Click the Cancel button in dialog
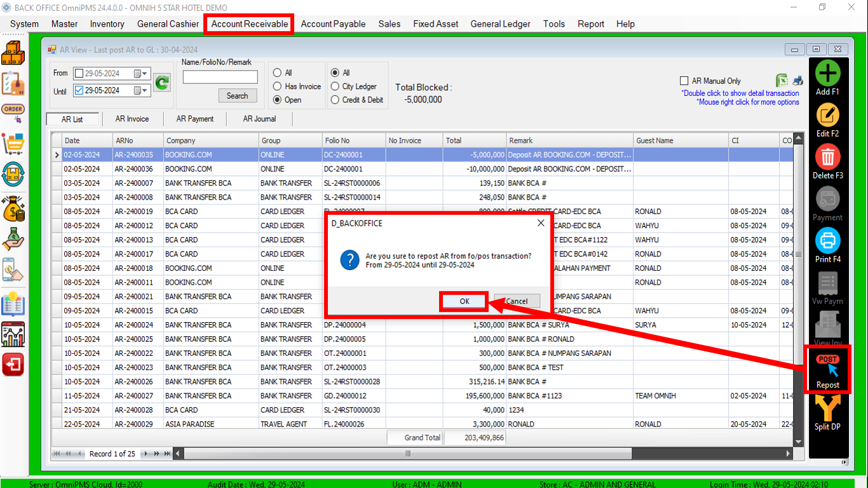This screenshot has height=488, width=868. coord(517,301)
